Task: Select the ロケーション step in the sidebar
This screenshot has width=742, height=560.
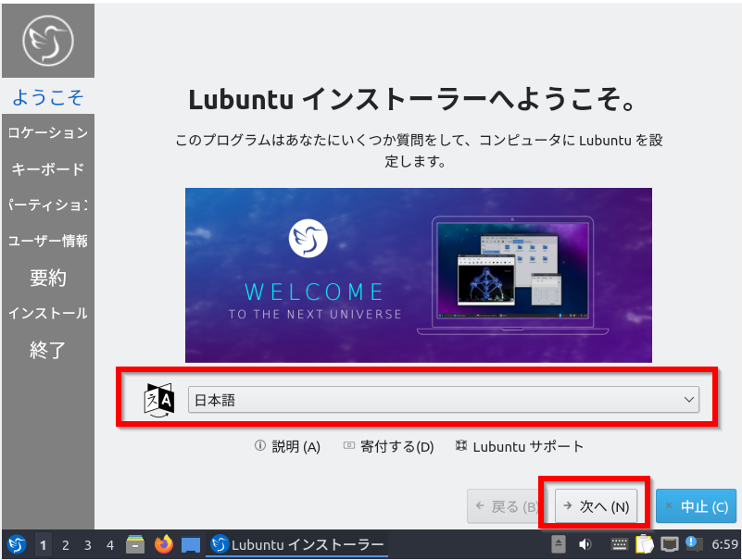Action: (x=48, y=133)
